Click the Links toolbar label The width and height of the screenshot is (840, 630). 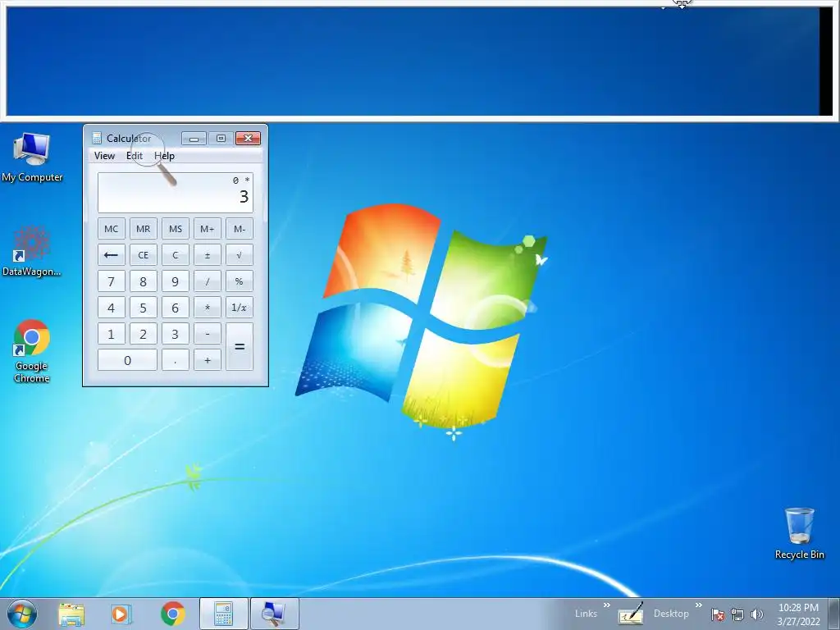586,614
